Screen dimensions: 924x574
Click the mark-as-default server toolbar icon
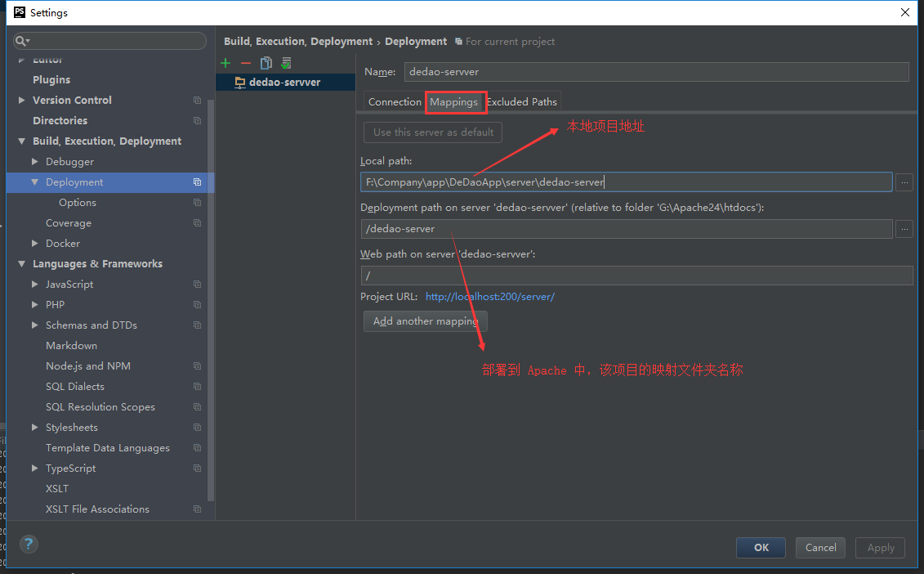287,63
